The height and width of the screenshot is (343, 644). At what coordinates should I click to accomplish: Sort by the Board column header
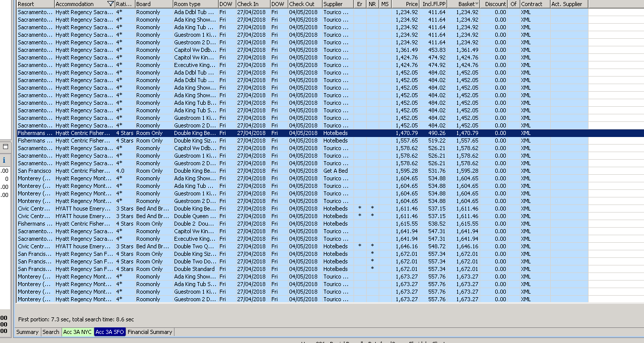click(x=154, y=4)
